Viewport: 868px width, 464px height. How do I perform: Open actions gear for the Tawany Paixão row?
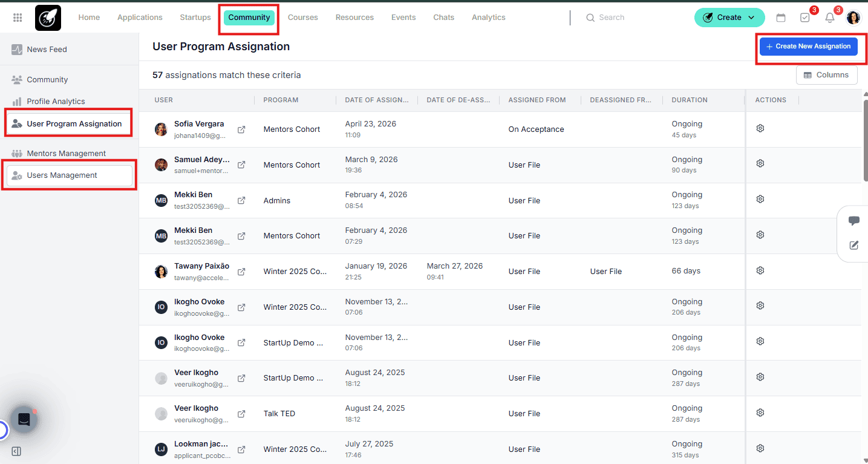click(x=760, y=270)
